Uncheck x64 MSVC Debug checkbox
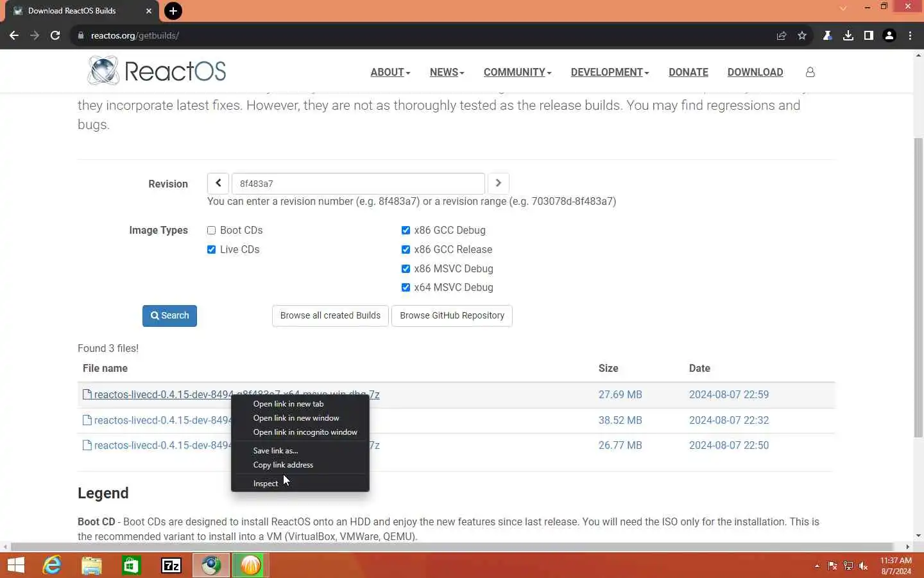The width and height of the screenshot is (924, 578). pos(406,287)
